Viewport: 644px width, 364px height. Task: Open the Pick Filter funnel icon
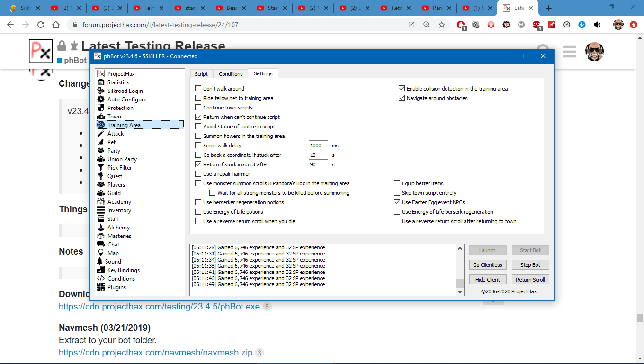[x=100, y=168]
